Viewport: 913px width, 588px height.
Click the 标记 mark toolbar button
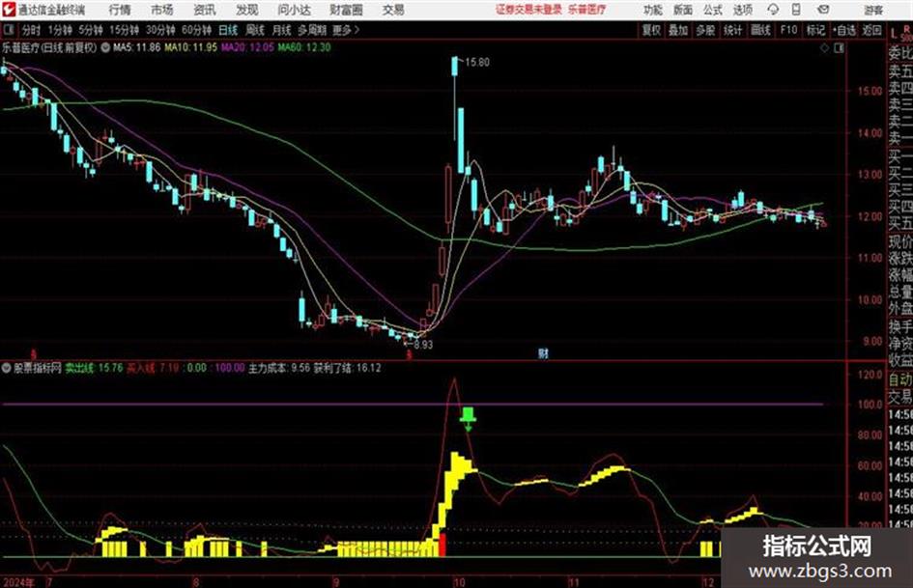(815, 30)
